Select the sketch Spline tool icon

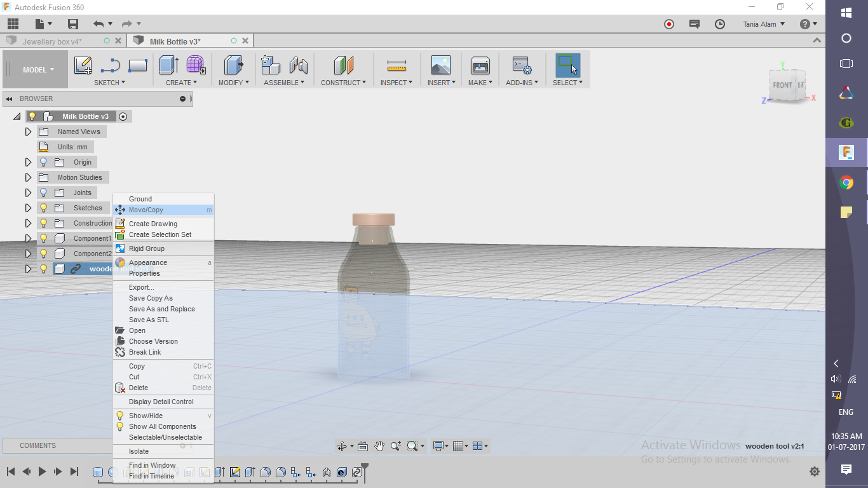click(111, 65)
